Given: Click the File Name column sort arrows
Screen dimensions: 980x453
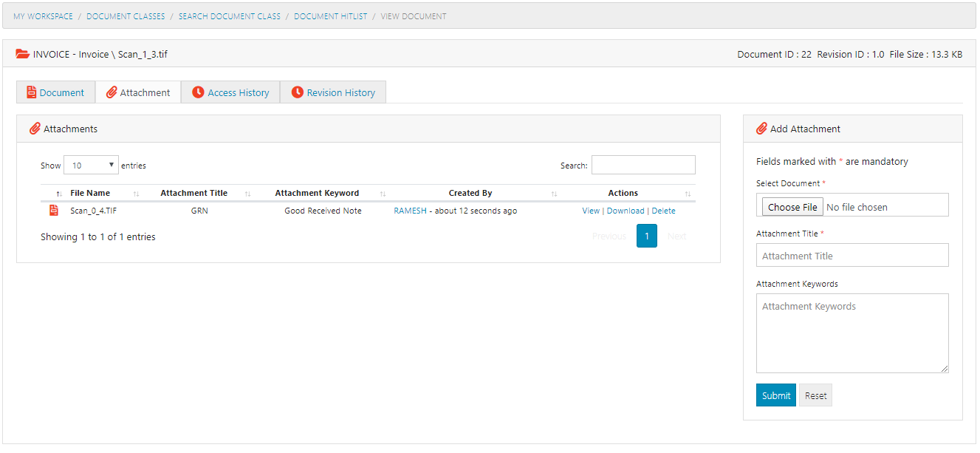Looking at the screenshot, I should pyautogui.click(x=136, y=194).
